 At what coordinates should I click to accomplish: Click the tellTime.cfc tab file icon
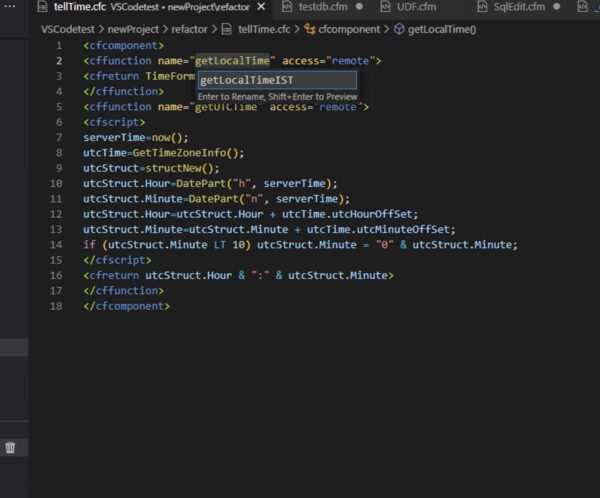click(x=43, y=8)
